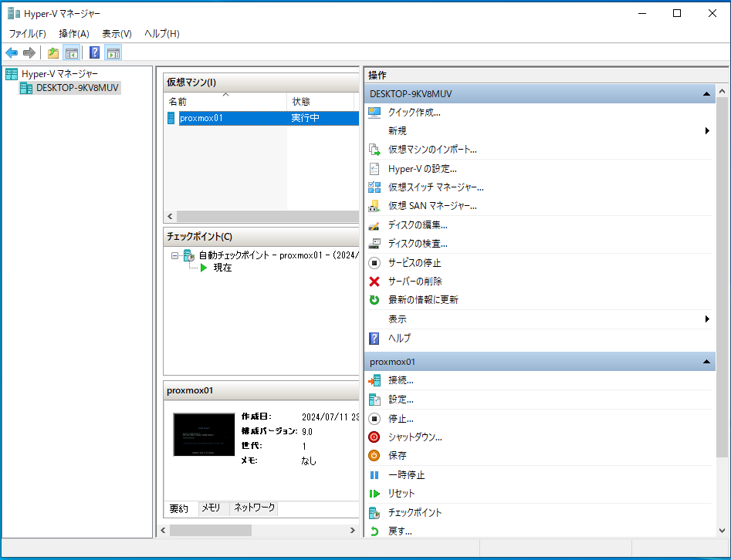The image size is (731, 560).
Task: Click the blue help icon in toolbar
Action: (x=94, y=52)
